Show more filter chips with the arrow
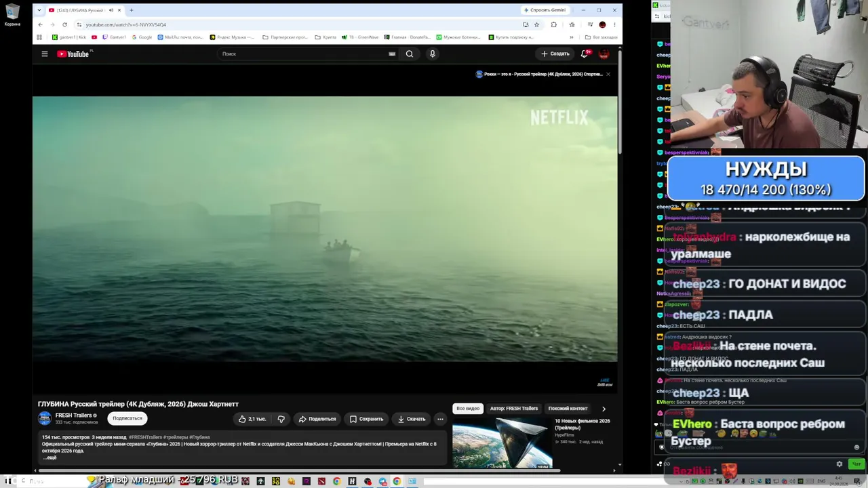The image size is (868, 488). point(604,409)
